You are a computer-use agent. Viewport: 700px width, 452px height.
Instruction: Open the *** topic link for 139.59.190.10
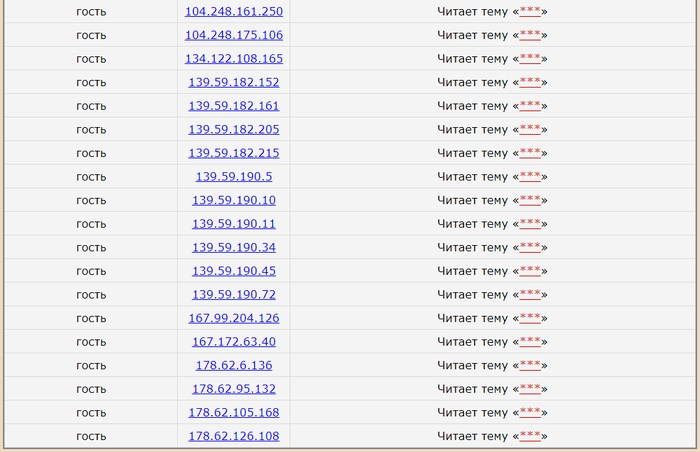(530, 201)
